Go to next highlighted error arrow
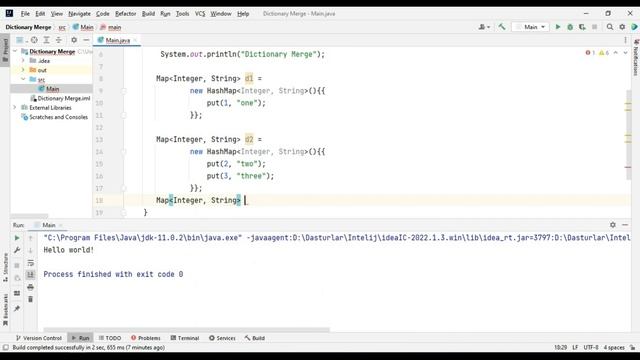Image resolution: width=640 pixels, height=360 pixels. pyautogui.click(x=625, y=53)
